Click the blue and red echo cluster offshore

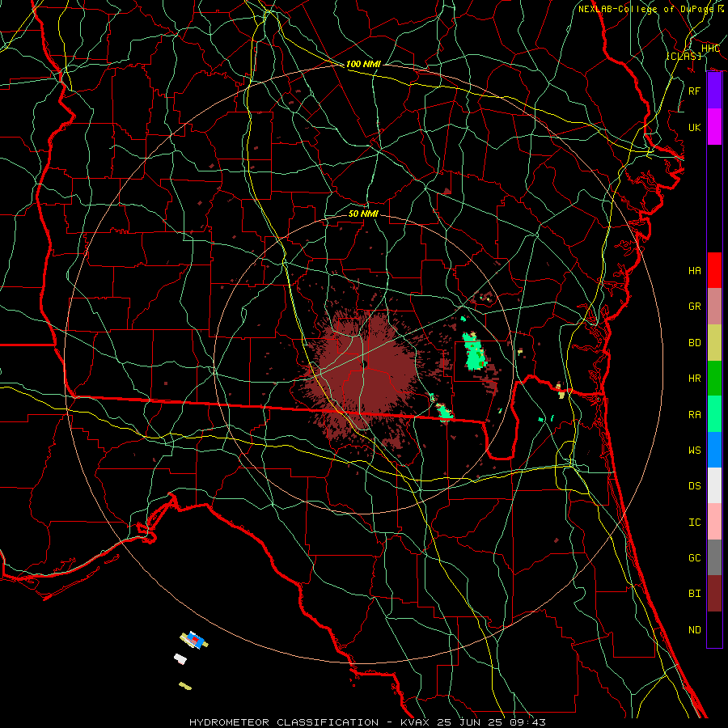(194, 641)
